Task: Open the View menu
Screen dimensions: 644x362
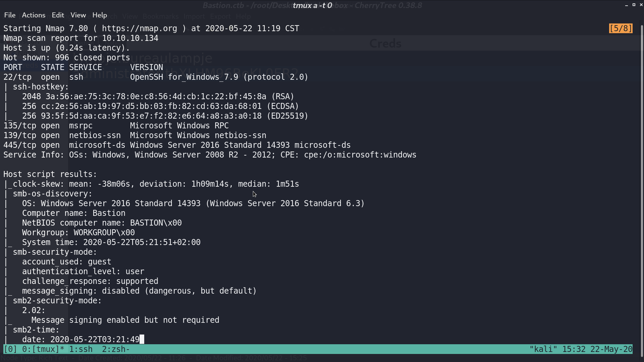Action: pos(78,15)
